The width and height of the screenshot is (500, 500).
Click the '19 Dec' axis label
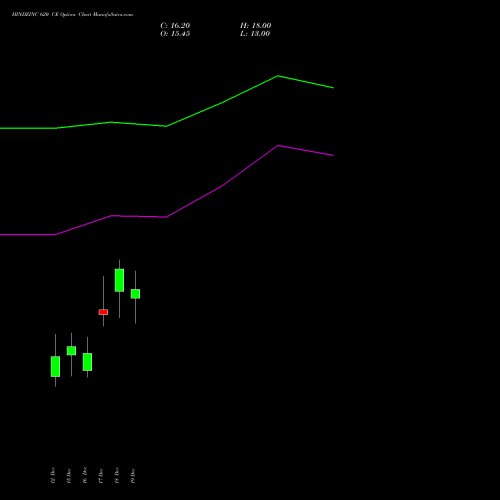(133, 475)
